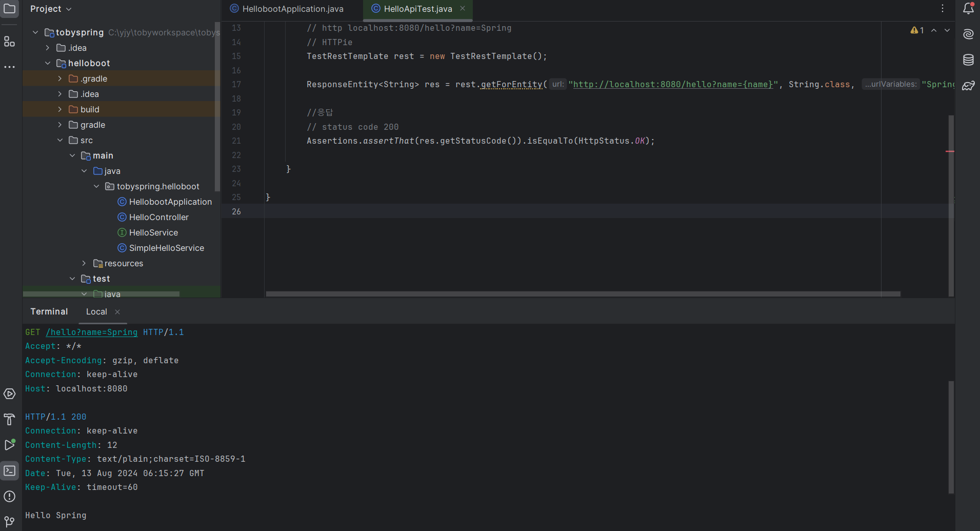Collapse the tobyspring.helloboot package
This screenshot has height=531, width=980.
point(96,186)
